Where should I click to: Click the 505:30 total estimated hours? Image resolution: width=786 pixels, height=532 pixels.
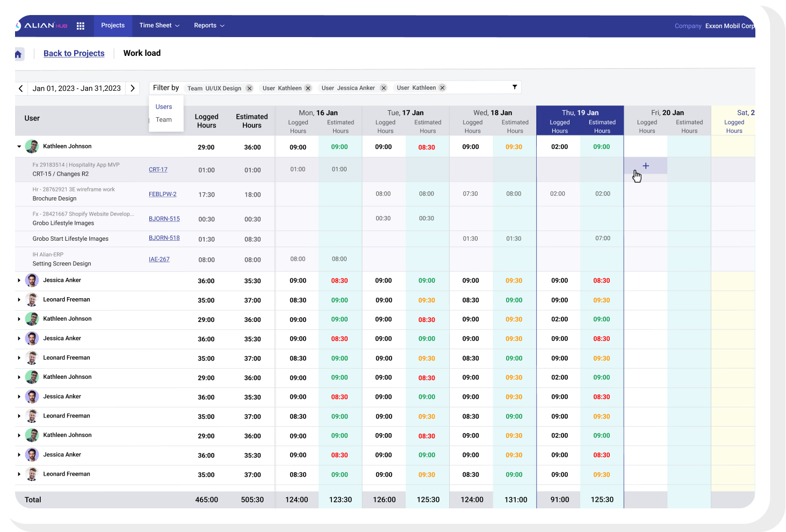[253, 500]
